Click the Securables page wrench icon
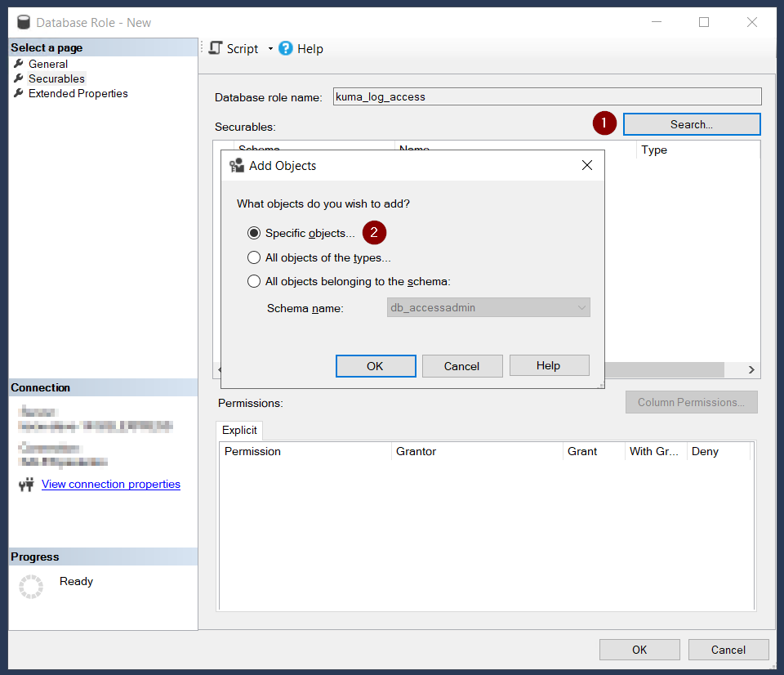This screenshot has width=784, height=675. coord(19,78)
